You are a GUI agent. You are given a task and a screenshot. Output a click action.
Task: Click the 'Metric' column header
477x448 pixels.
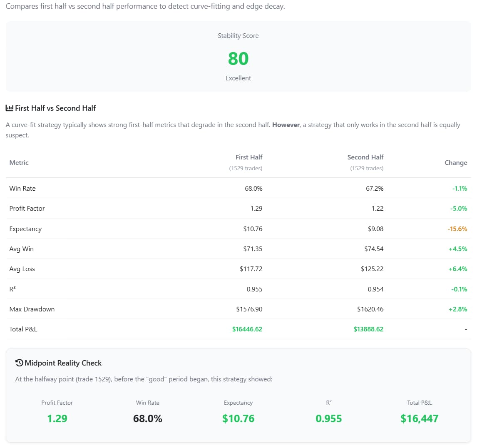[x=19, y=162]
